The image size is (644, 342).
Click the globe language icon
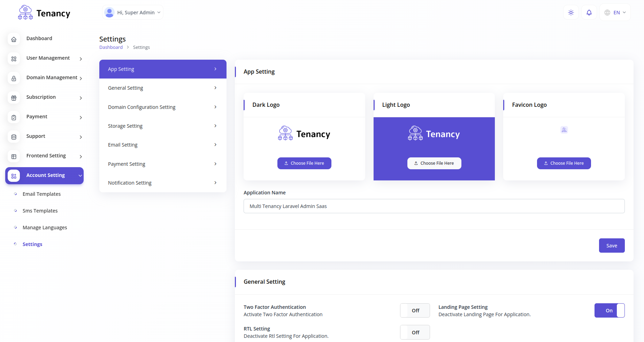607,13
